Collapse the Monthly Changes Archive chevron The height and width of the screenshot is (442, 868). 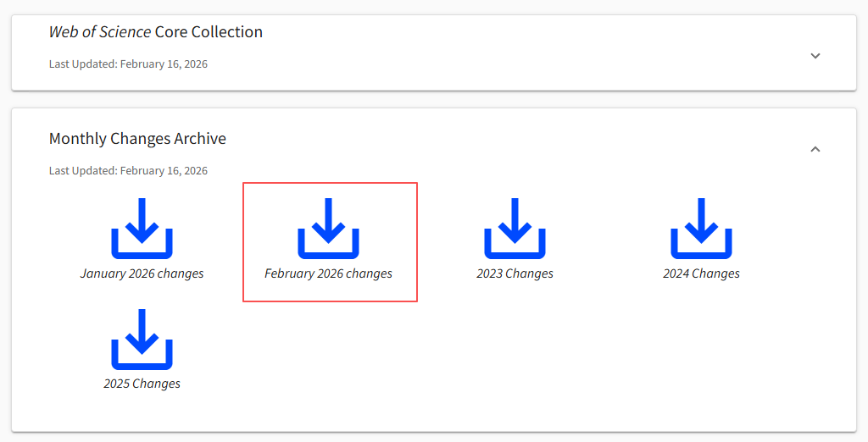[815, 149]
